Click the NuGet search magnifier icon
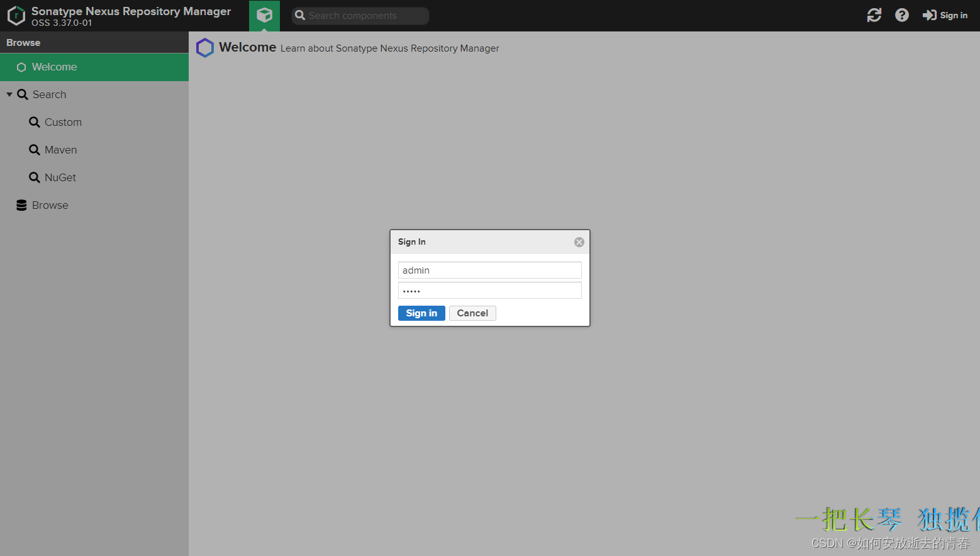The image size is (980, 556). click(35, 177)
